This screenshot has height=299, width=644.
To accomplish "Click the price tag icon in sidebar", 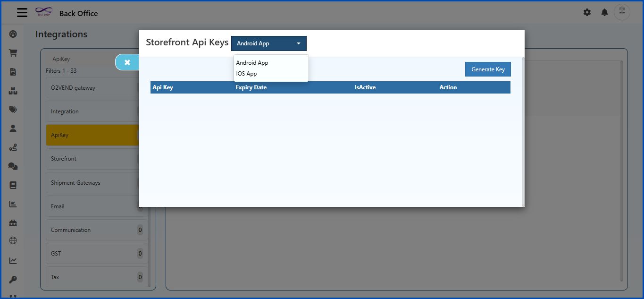I will tap(13, 109).
